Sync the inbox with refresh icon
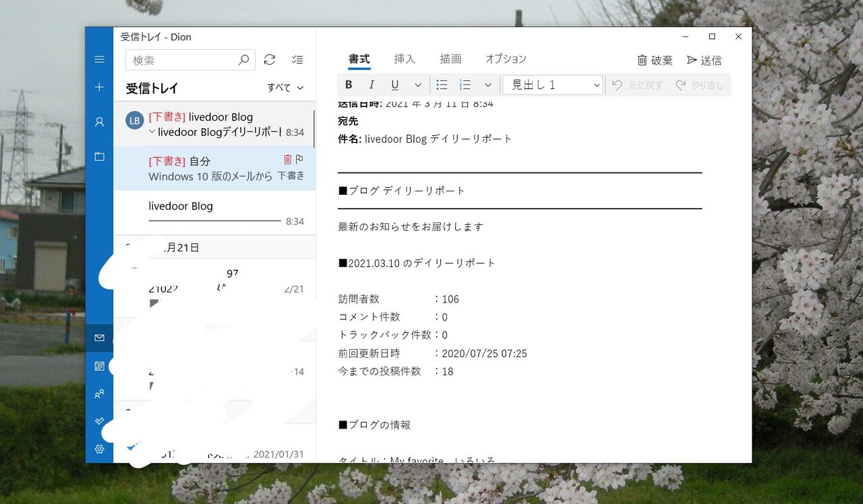The image size is (863, 504). [270, 60]
